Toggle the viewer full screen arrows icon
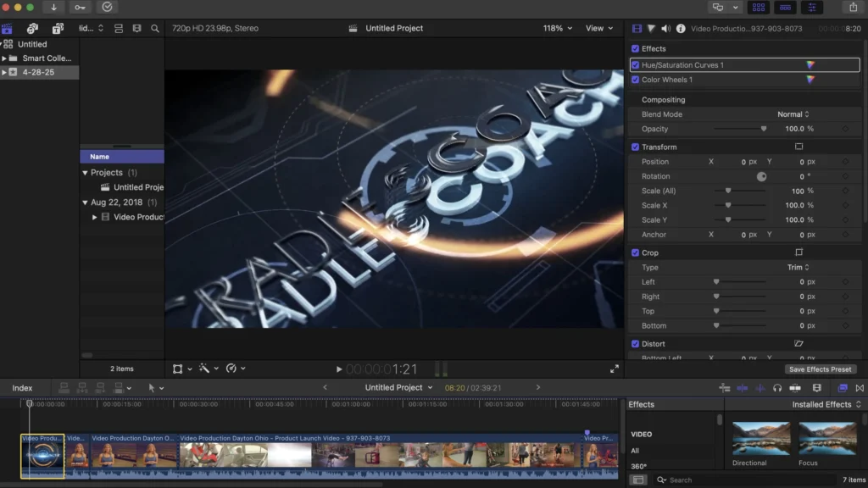 (x=615, y=369)
